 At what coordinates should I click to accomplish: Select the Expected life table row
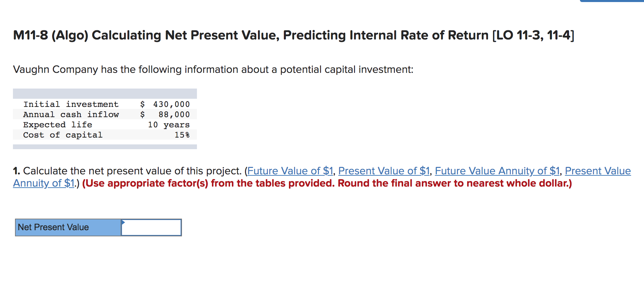coord(106,125)
